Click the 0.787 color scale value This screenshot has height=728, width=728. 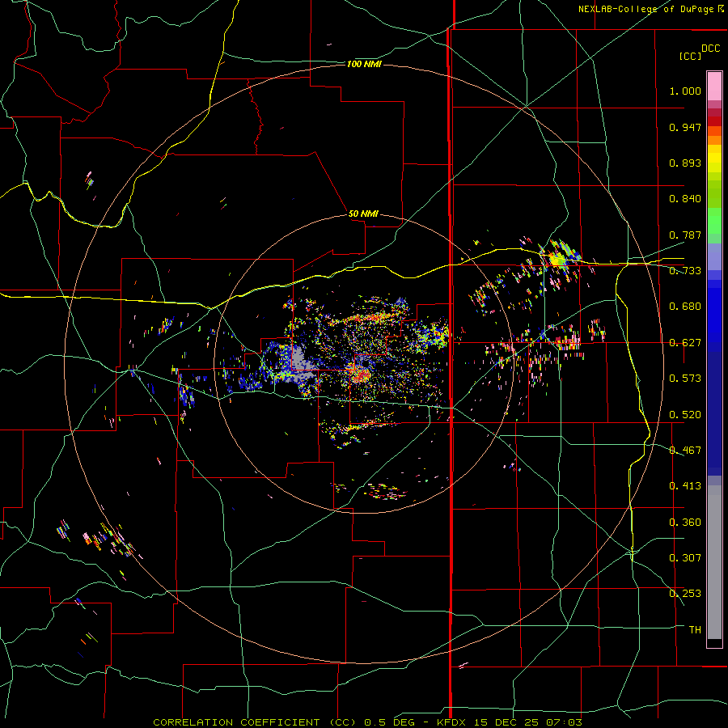click(685, 235)
